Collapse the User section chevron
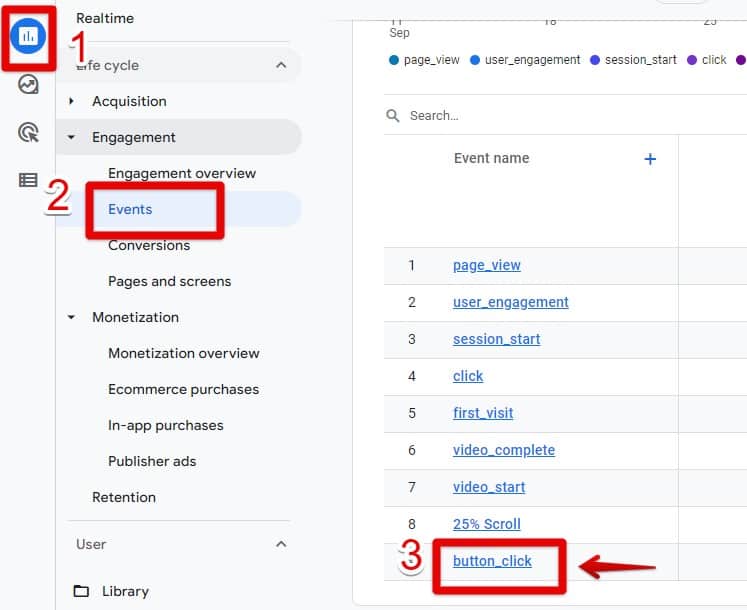Screen dimensions: 747x610 point(281,544)
